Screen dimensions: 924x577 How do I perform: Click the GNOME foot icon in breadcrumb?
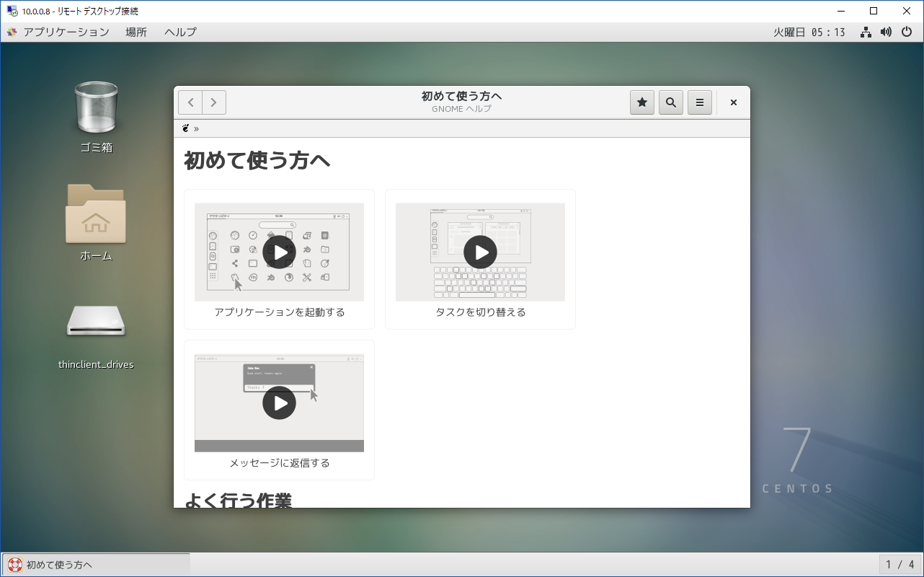(185, 128)
